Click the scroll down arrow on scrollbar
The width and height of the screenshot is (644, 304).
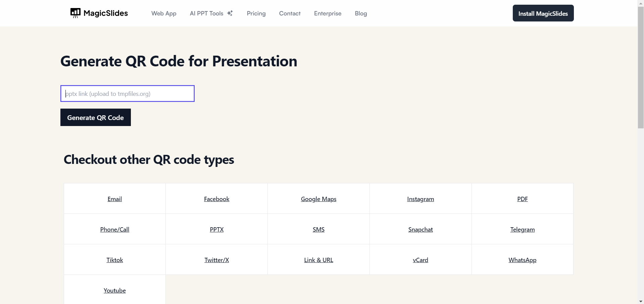click(641, 301)
